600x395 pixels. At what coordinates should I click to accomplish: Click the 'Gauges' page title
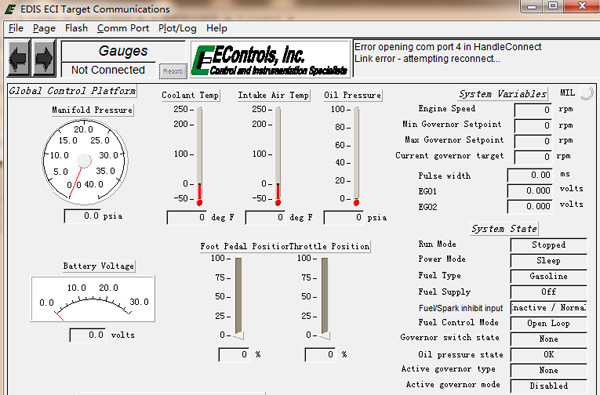123,51
